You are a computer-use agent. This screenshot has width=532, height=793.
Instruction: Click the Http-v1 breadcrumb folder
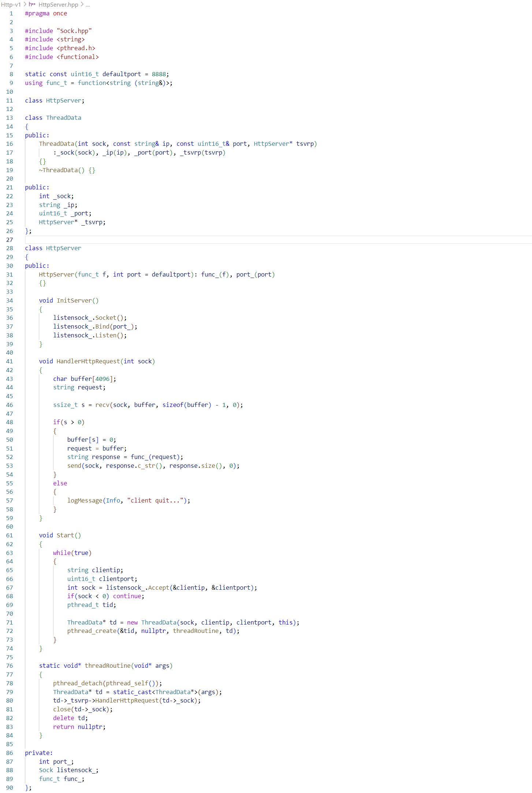pyautogui.click(x=11, y=5)
